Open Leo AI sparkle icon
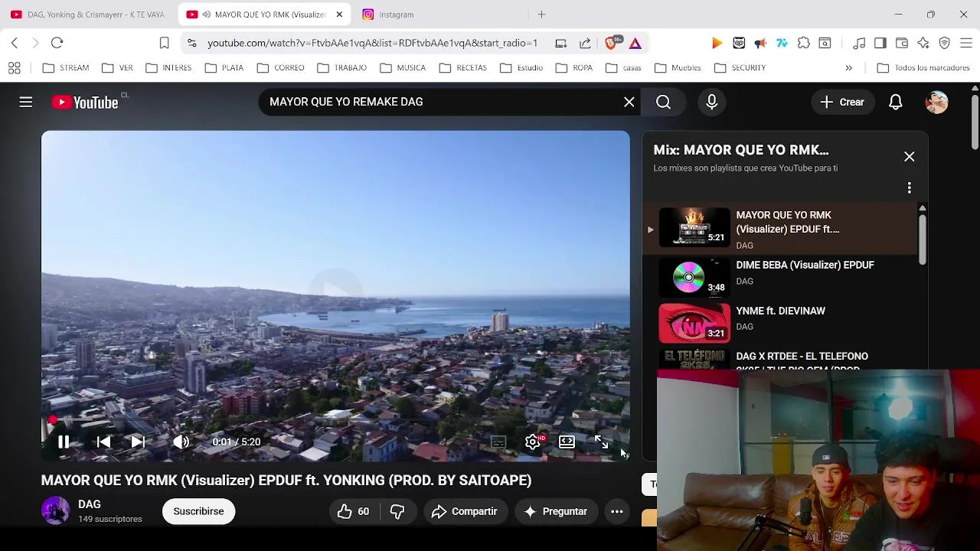980x551 pixels. pos(923,43)
